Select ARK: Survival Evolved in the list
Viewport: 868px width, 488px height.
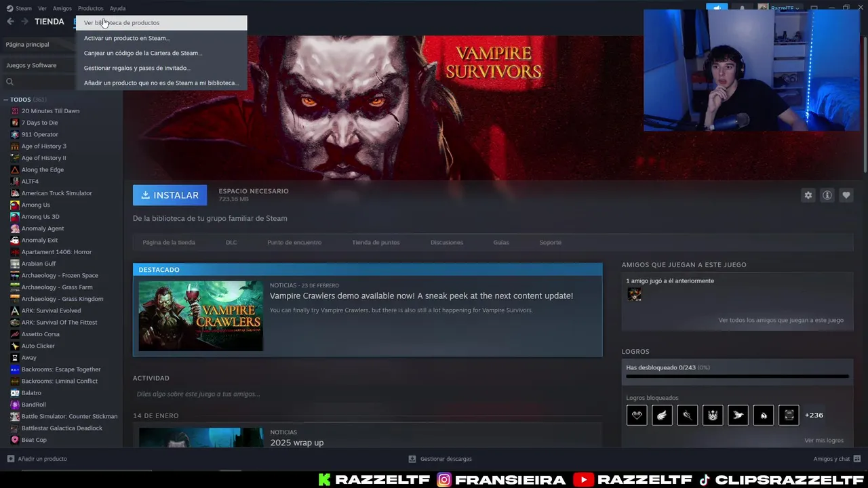click(51, 310)
